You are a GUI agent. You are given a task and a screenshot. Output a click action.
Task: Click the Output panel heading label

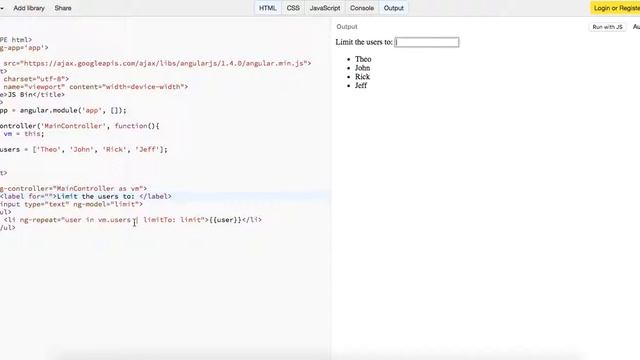pos(347,27)
